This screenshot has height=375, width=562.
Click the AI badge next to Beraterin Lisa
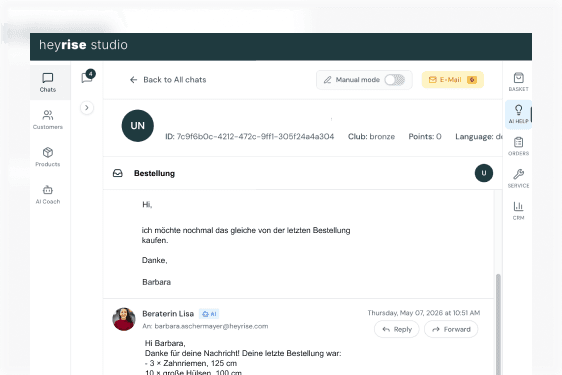coord(209,314)
